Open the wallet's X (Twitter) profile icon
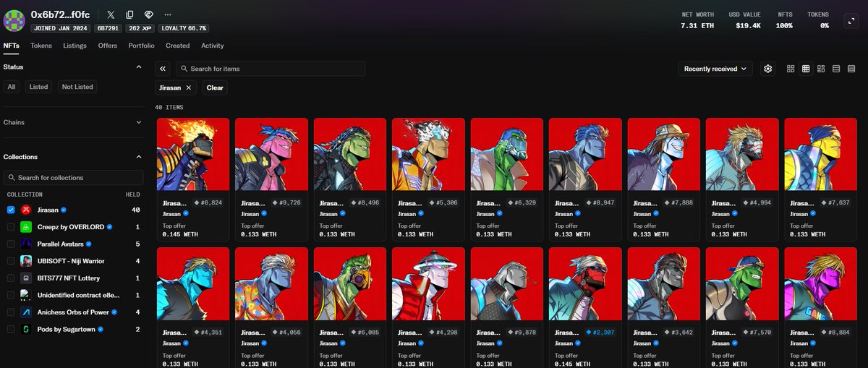Screen dimensions: 868x368 (110, 14)
